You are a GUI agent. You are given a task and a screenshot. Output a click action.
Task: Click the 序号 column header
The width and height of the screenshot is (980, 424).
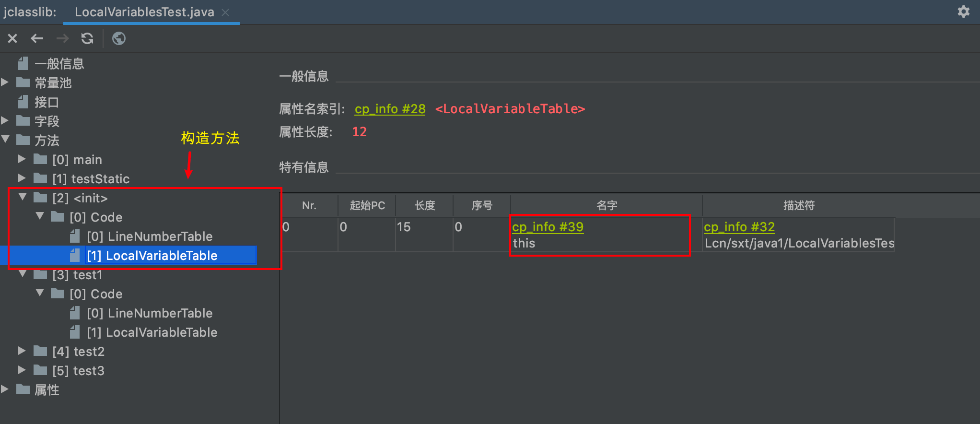(x=482, y=205)
